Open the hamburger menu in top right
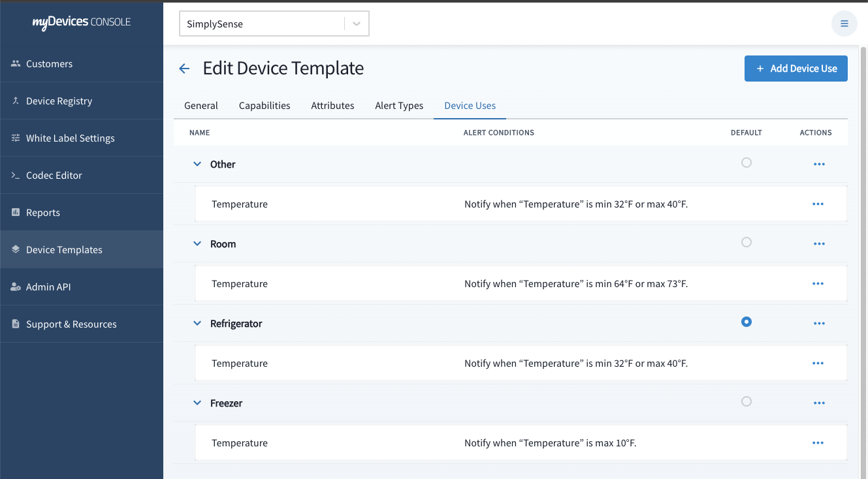This screenshot has width=868, height=479. point(844,23)
